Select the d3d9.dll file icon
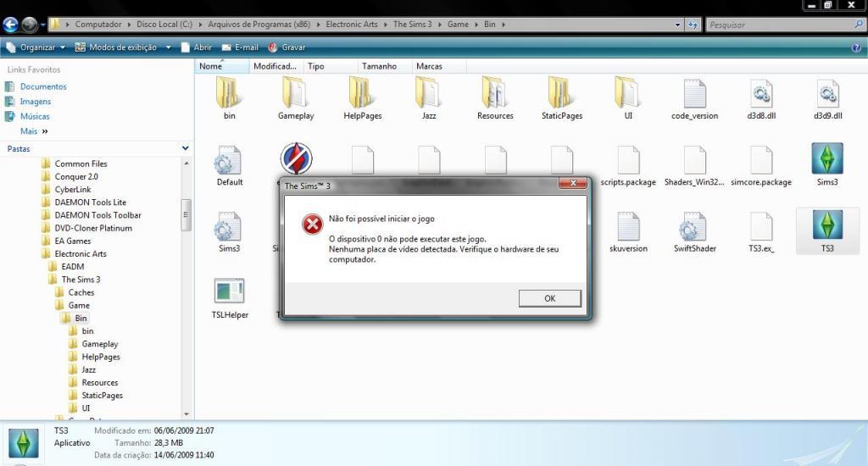Image resolution: width=868 pixels, height=466 pixels. (x=827, y=93)
